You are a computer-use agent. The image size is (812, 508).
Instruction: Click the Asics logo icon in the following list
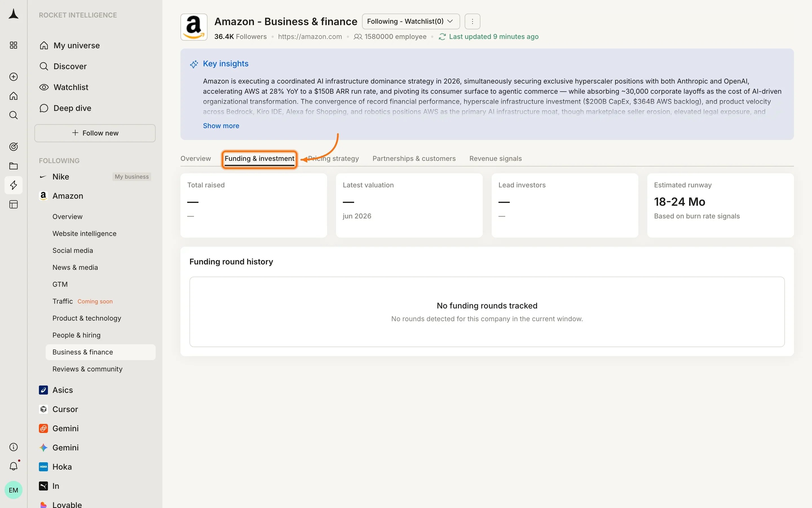43,390
